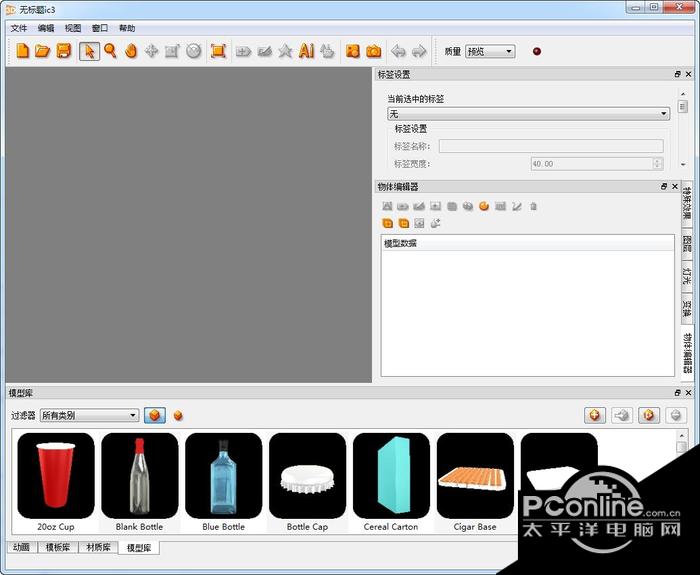Open the 变换 vertical side tab
The height and width of the screenshot is (575, 700).
coord(687,309)
